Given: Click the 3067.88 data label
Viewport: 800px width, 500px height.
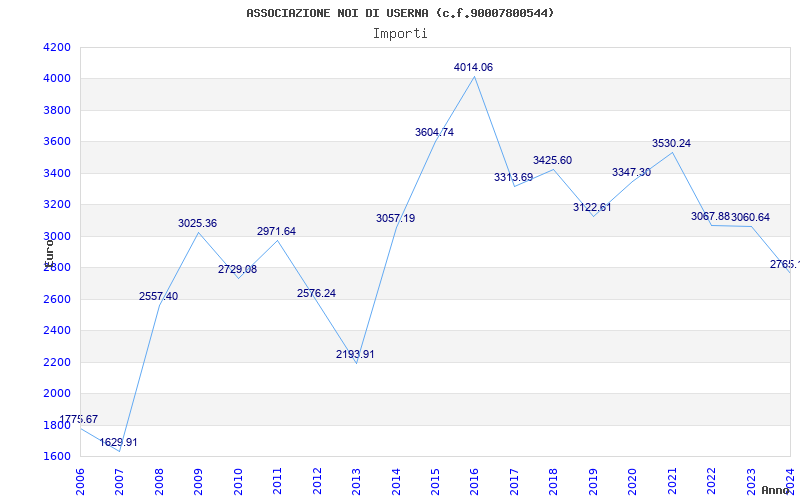Looking at the screenshot, I should pyautogui.click(x=710, y=216).
